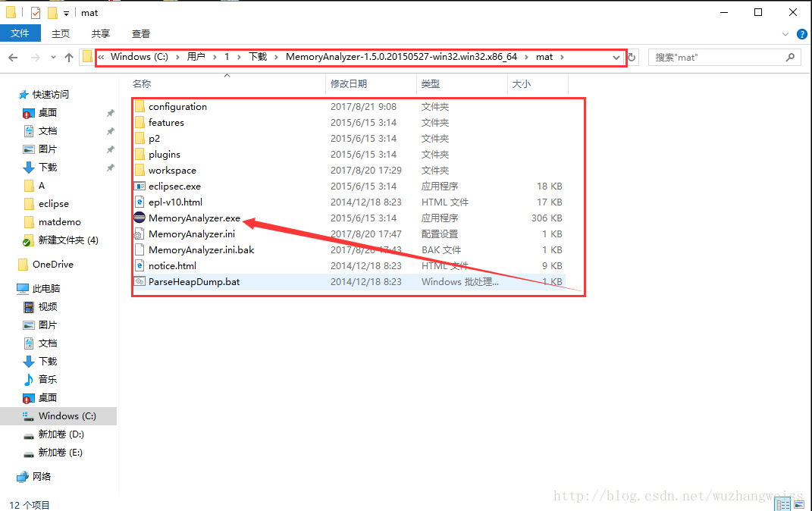Select 此电脑 in navigation pane
Viewport: 812px width, 511px height.
[x=46, y=289]
